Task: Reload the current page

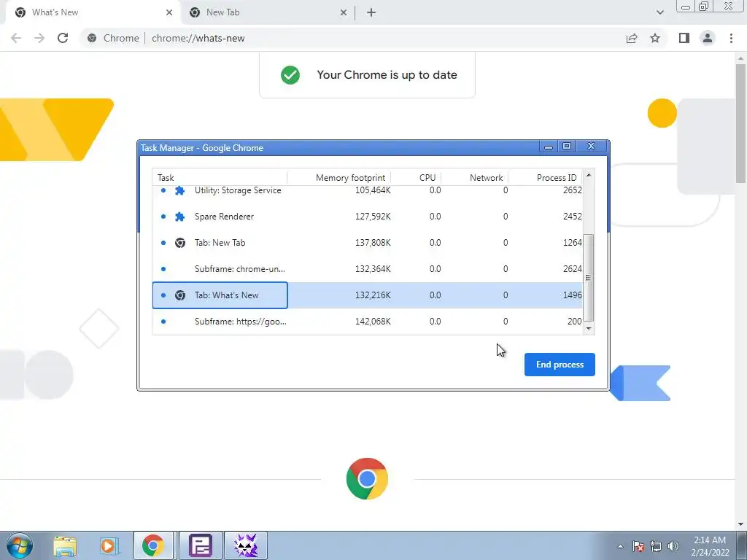Action: coord(63,38)
